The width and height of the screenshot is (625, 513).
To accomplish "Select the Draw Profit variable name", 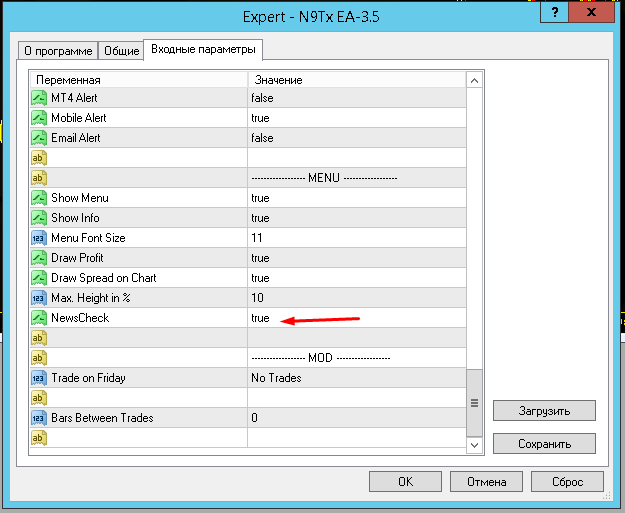I will [x=77, y=258].
